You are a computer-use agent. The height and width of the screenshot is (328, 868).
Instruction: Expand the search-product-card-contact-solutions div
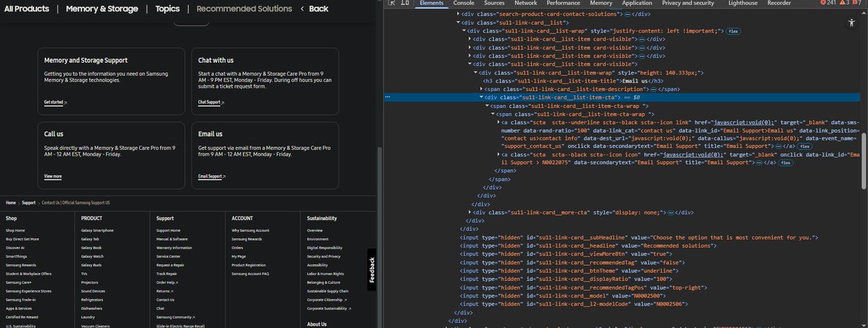point(458,14)
